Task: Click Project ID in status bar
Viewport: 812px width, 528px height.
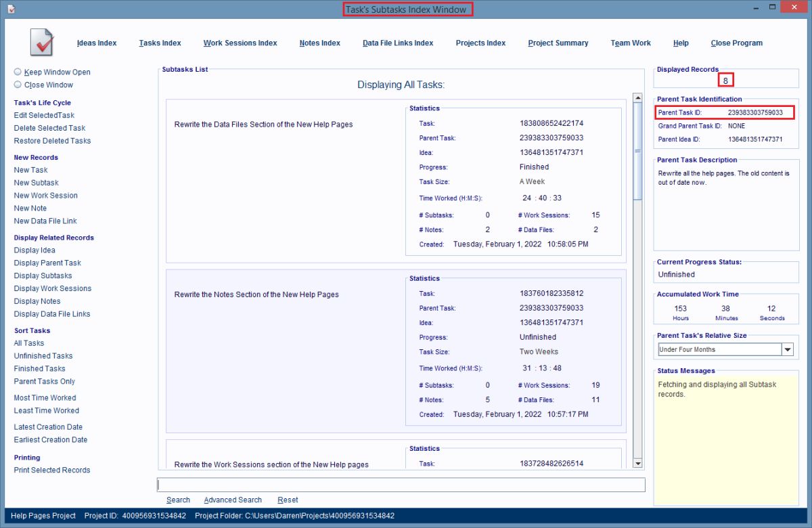Action: [135, 516]
